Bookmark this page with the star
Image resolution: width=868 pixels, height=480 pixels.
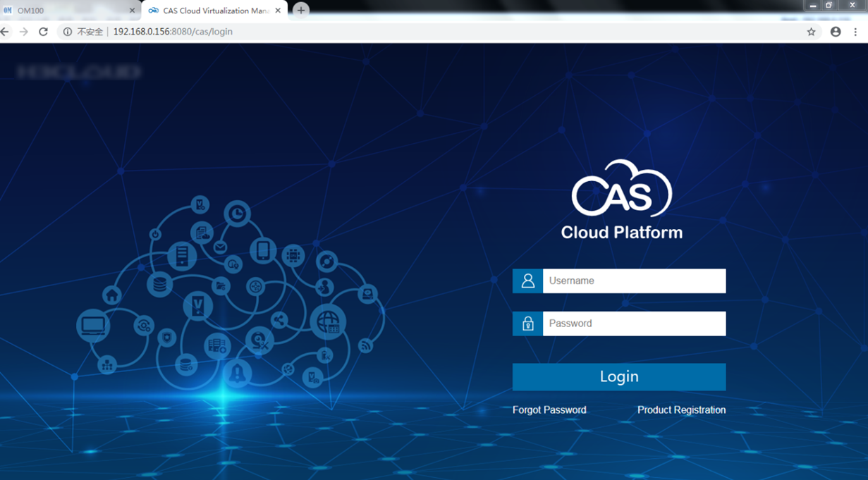click(x=812, y=32)
